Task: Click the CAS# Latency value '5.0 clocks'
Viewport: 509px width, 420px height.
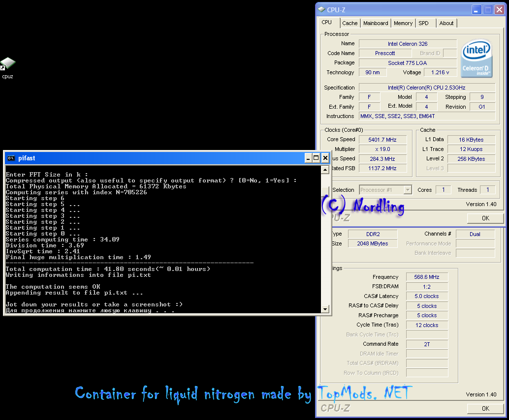Action: click(427, 296)
